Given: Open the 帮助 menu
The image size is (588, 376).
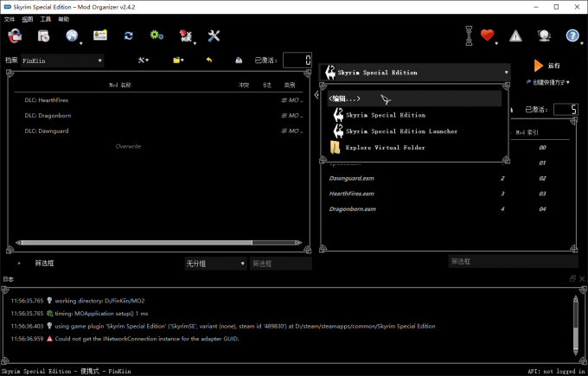Looking at the screenshot, I should pyautogui.click(x=64, y=19).
